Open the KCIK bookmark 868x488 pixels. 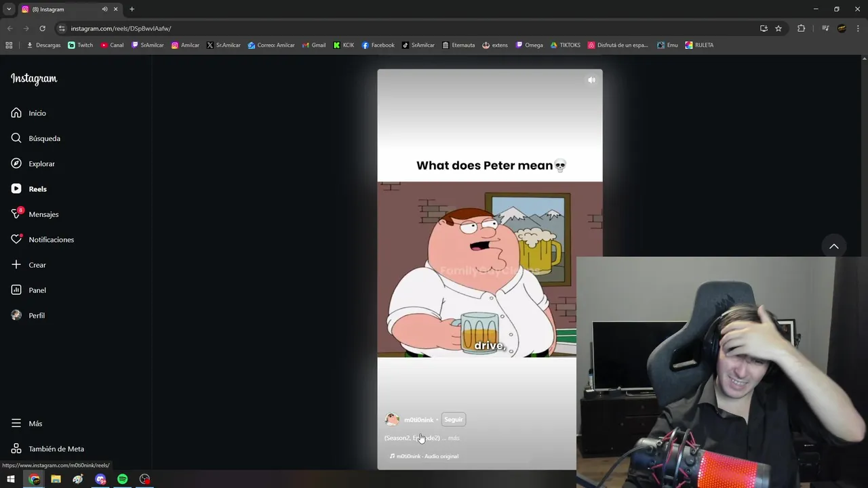344,45
